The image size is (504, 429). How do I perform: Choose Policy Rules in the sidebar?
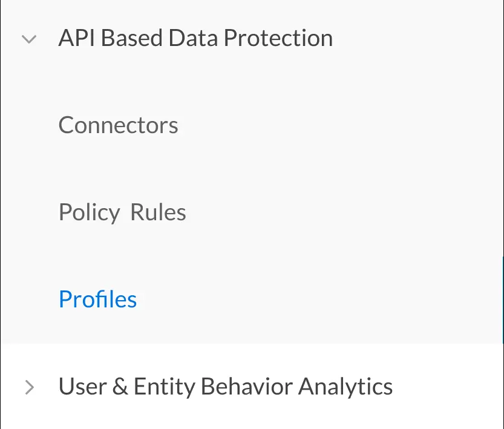[122, 212]
